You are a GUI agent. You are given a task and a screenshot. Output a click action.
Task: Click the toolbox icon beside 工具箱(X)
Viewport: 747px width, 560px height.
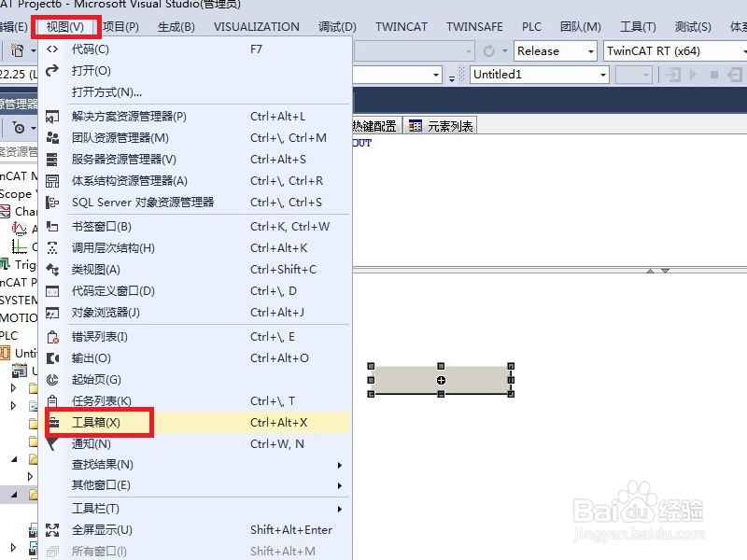click(54, 422)
